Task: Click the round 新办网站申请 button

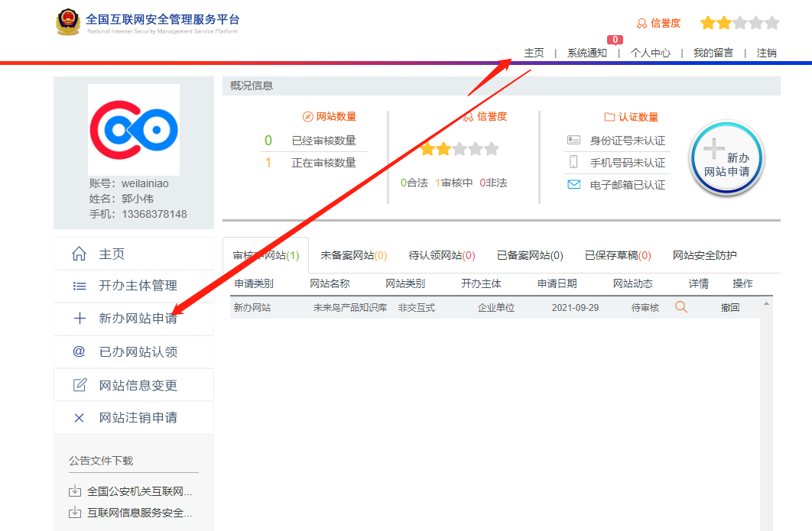Action: (x=727, y=160)
